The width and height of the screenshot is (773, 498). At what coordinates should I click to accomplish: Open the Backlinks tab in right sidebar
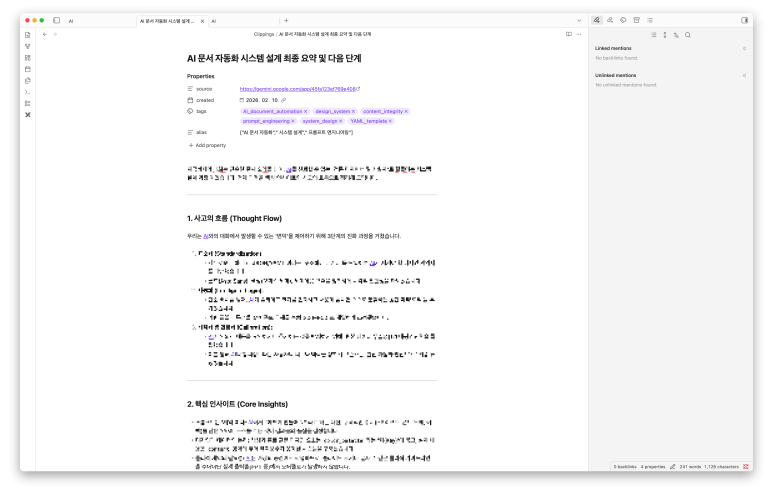click(x=597, y=20)
